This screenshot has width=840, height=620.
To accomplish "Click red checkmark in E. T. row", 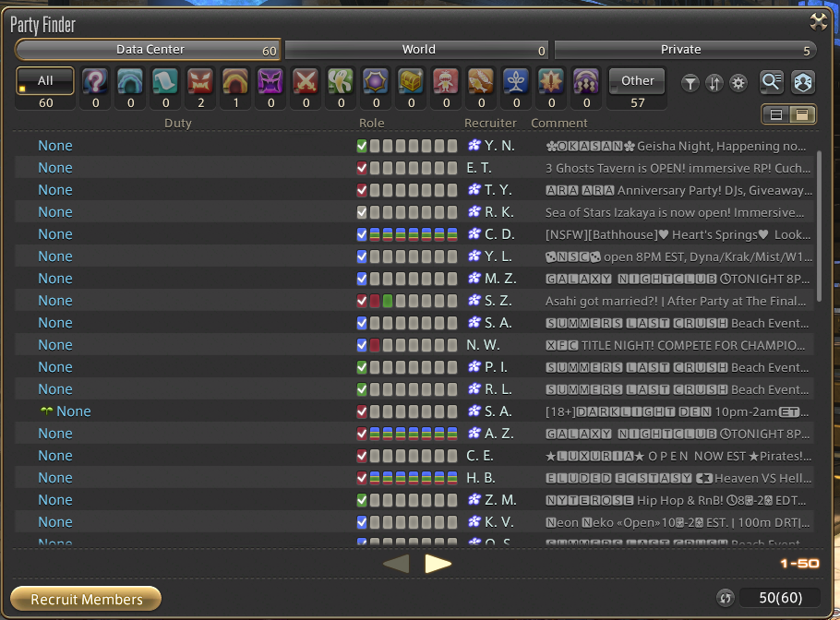I will pyautogui.click(x=362, y=168).
